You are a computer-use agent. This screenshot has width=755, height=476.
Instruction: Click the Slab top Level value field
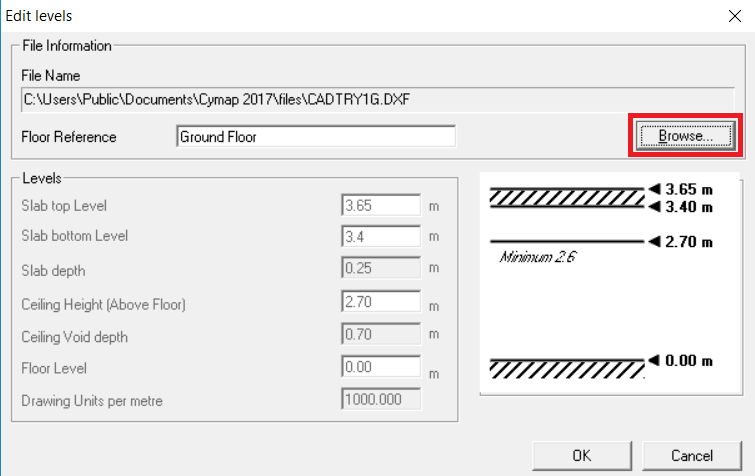(381, 206)
